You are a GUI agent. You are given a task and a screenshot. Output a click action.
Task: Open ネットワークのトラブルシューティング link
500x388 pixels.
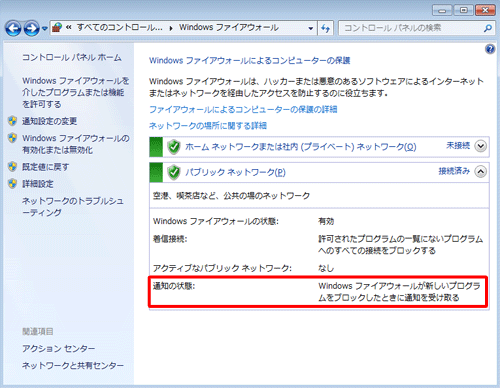73,207
